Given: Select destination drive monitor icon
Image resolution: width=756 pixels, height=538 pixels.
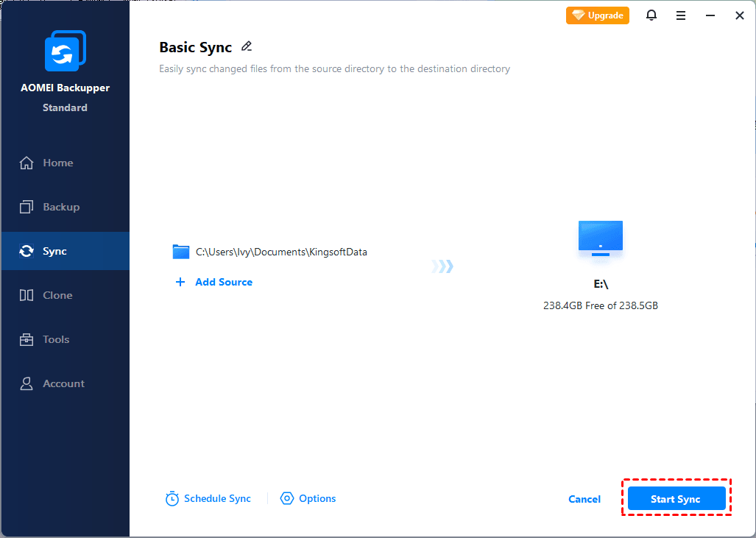Looking at the screenshot, I should (600, 238).
